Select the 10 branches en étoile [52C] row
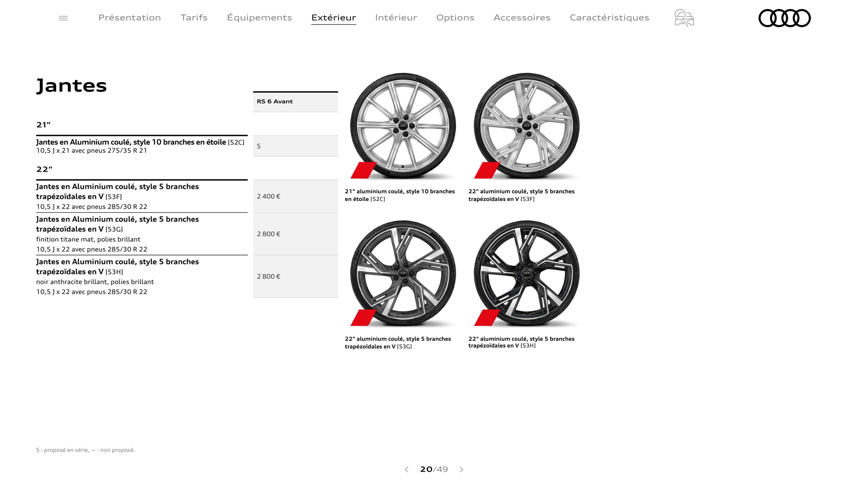868x488 pixels. pos(140,142)
